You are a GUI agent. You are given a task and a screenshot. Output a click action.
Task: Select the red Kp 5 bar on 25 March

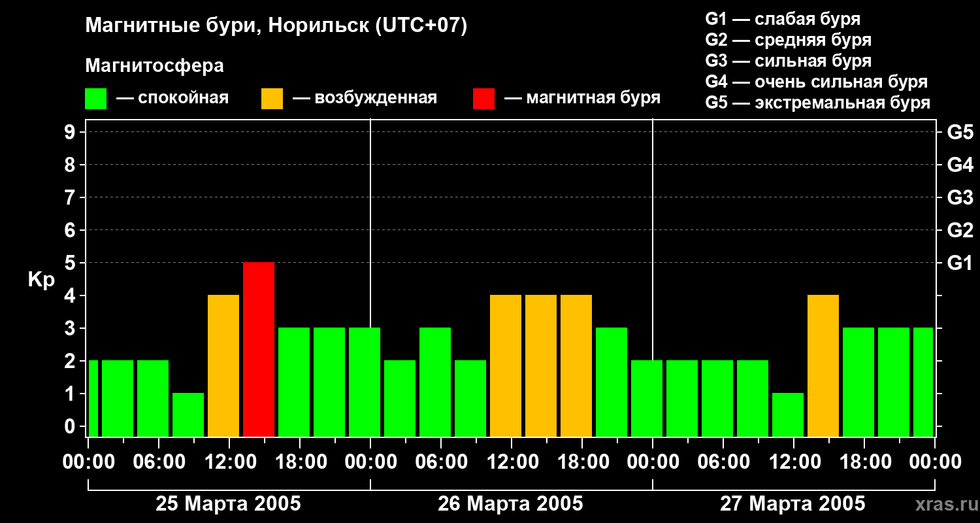coord(259,350)
